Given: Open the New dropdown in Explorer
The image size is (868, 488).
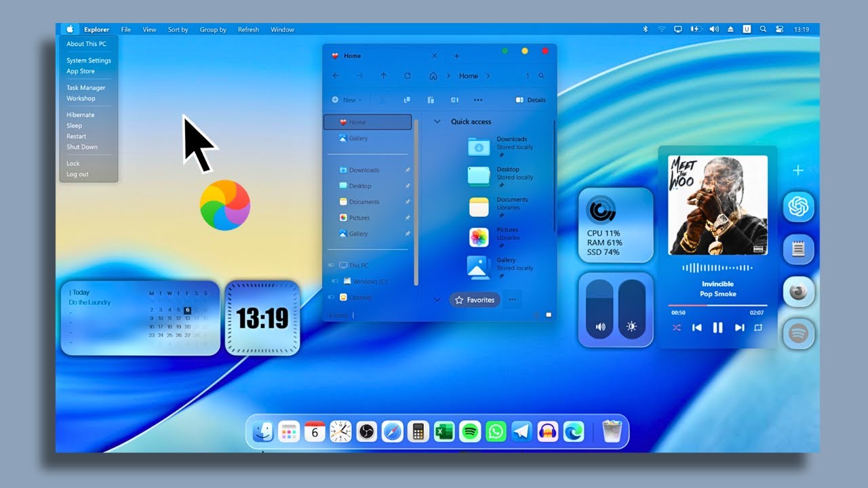Looking at the screenshot, I should coord(347,100).
